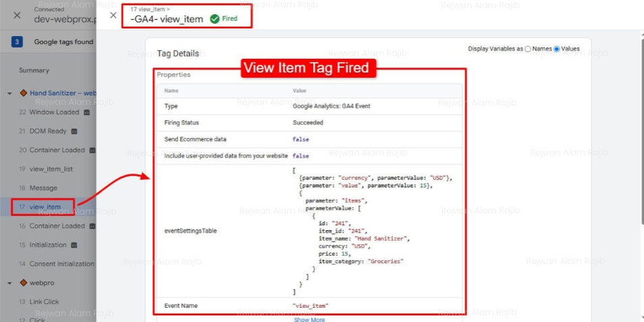Select the Names display variables option
The height and width of the screenshot is (322, 644).
point(528,49)
